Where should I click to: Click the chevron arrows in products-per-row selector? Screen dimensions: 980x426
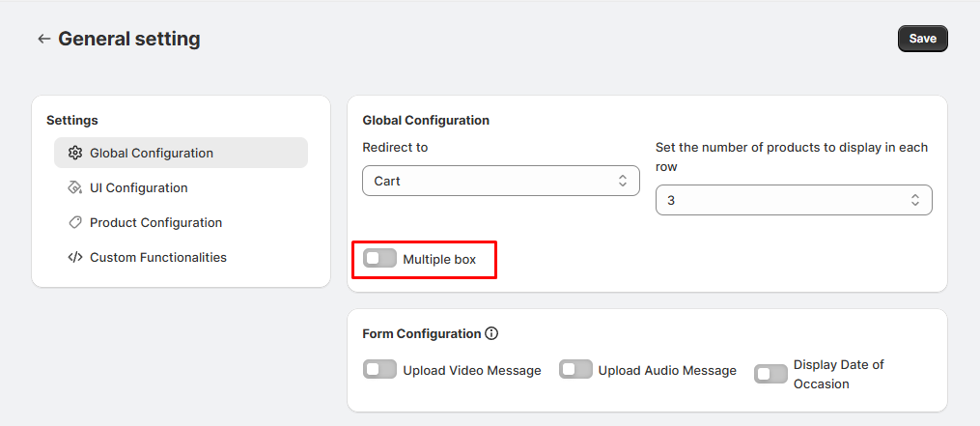coord(914,200)
